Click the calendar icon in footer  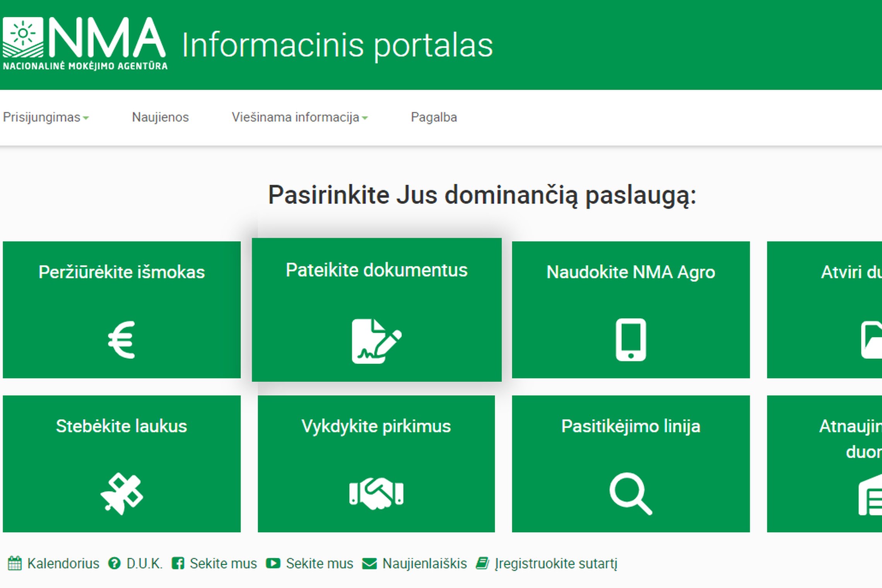[x=15, y=563]
